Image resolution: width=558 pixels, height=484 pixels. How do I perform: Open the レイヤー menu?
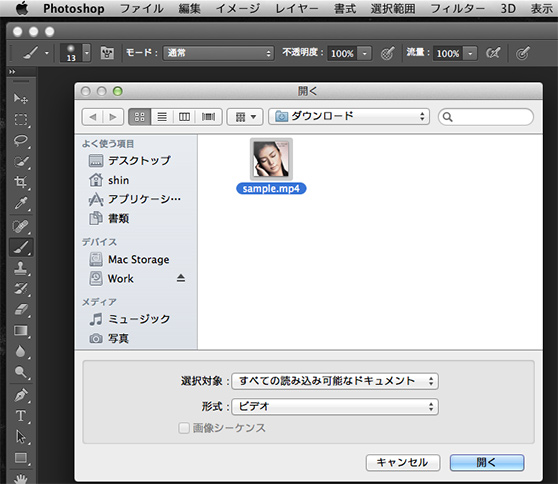tap(297, 8)
